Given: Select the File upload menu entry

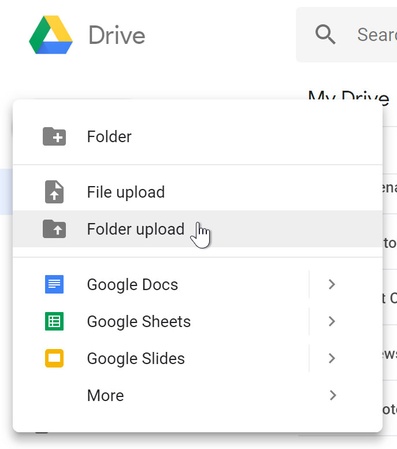Looking at the screenshot, I should click(198, 192).
